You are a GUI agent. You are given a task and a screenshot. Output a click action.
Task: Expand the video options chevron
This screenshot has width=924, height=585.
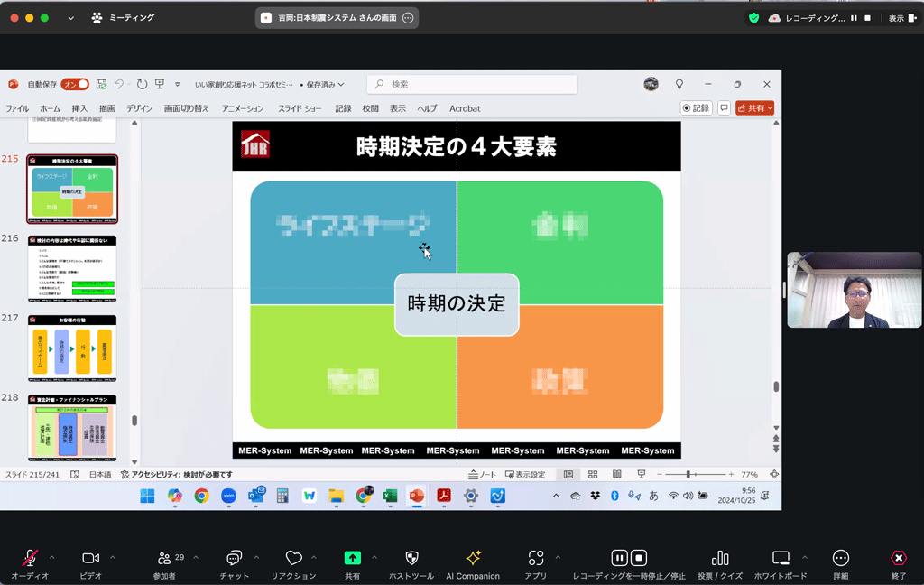pyautogui.click(x=115, y=557)
